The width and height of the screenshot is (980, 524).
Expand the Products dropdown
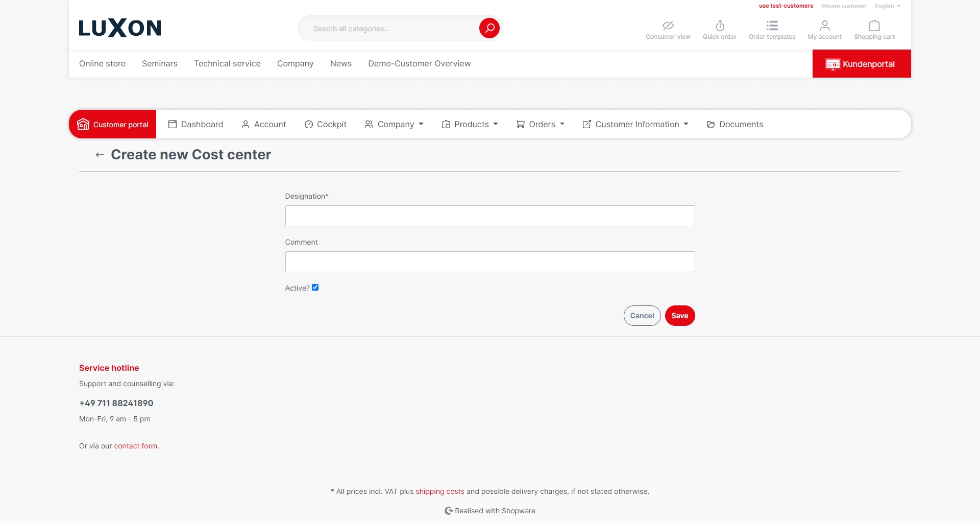(x=470, y=125)
